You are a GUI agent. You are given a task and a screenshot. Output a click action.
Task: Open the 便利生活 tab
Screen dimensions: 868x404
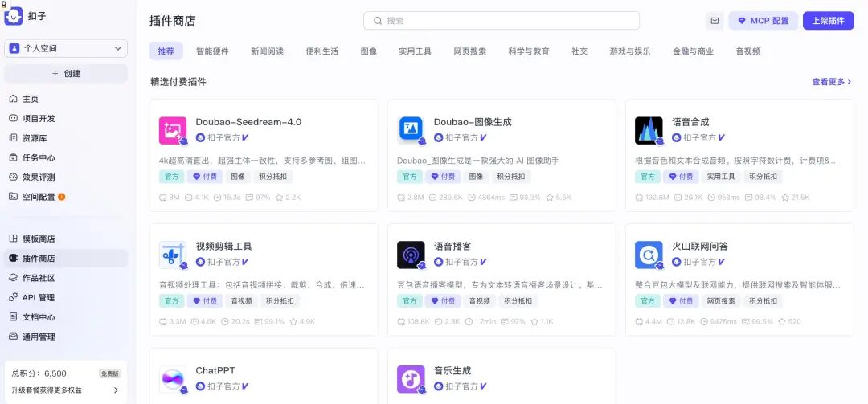coord(321,51)
